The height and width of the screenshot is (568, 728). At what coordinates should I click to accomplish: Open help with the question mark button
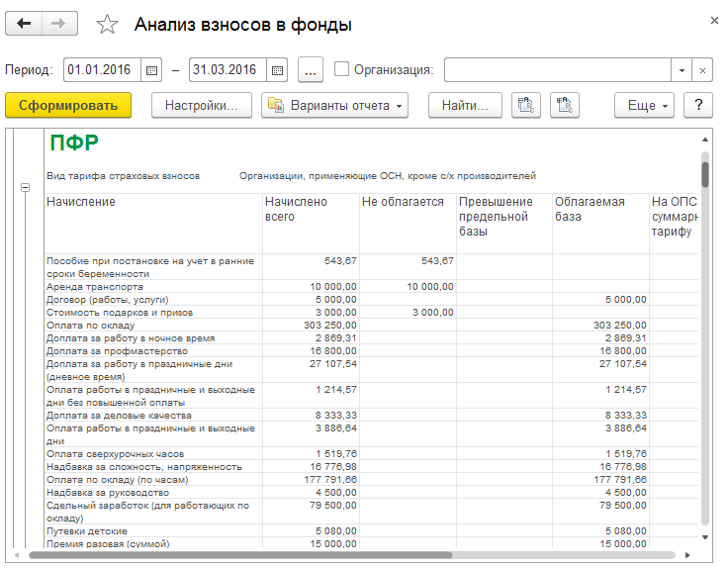(698, 105)
